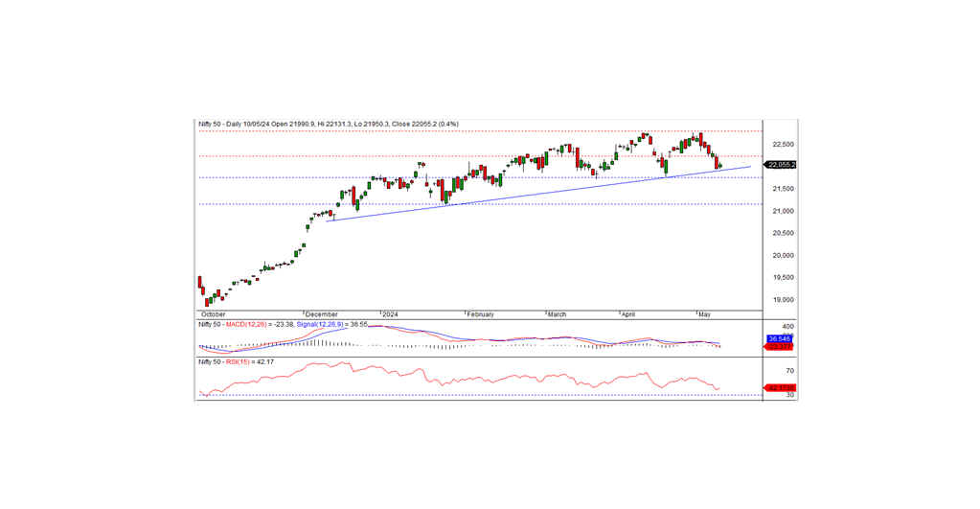
Task: Select the blue Signal value tag 36.548
Action: click(779, 338)
